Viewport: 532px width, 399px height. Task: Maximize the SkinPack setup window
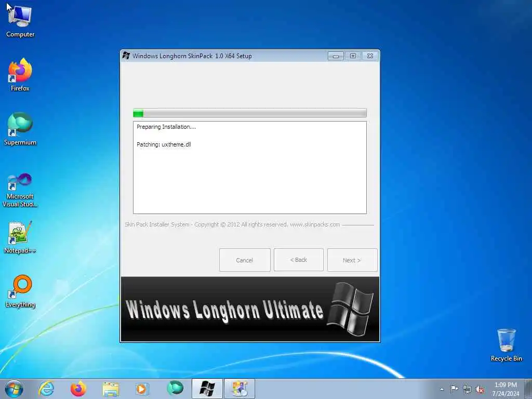pos(353,56)
